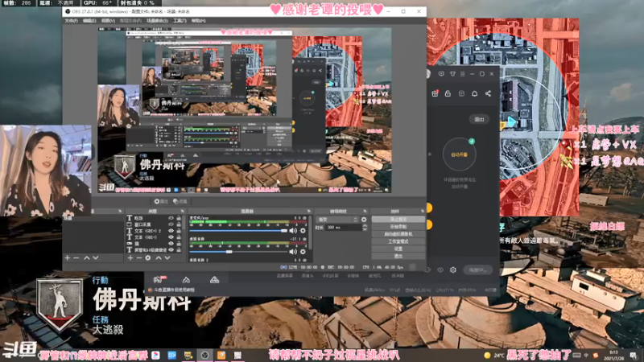Image resolution: width=644 pixels, height=362 pixels.
Task: Click the 直播屏幕 tab below OBS window
Action: pos(285,276)
